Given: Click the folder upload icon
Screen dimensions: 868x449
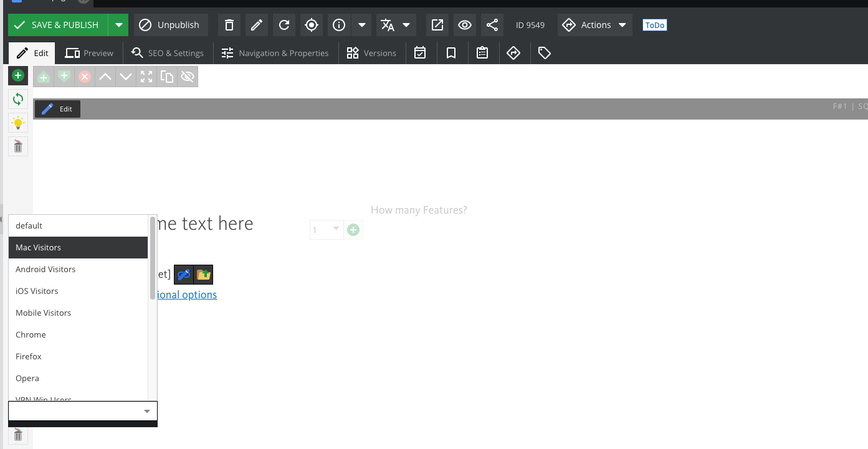Looking at the screenshot, I should 203,274.
